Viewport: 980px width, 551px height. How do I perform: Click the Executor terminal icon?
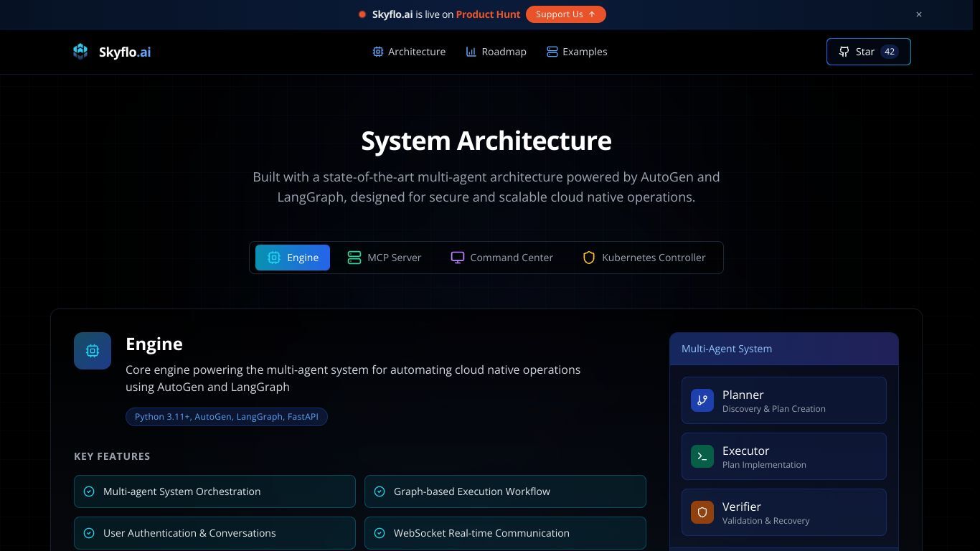coord(702,456)
